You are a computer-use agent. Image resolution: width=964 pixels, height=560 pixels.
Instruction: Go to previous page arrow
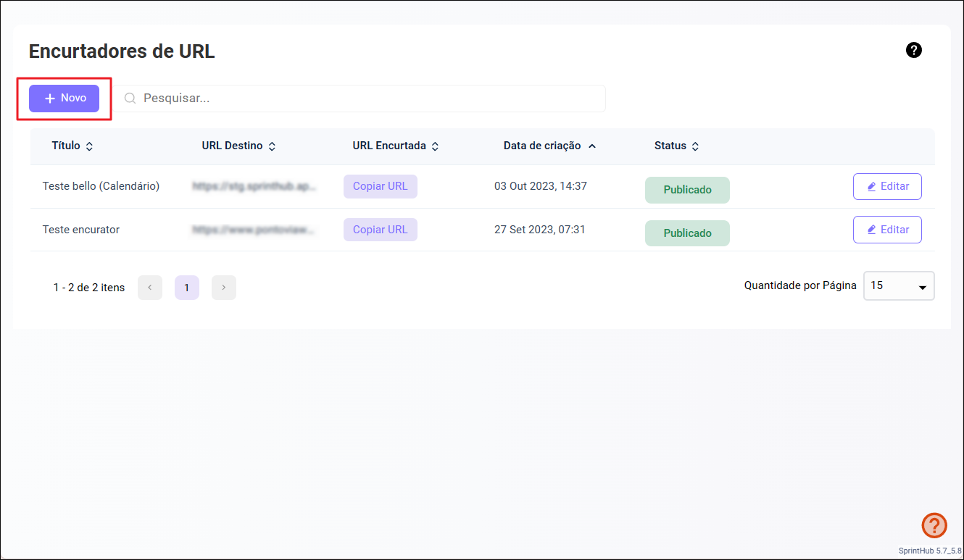pyautogui.click(x=150, y=288)
